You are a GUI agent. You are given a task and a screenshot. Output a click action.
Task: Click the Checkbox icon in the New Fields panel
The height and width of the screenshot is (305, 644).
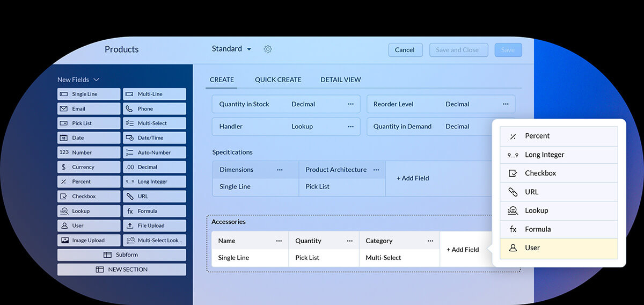coord(64,197)
